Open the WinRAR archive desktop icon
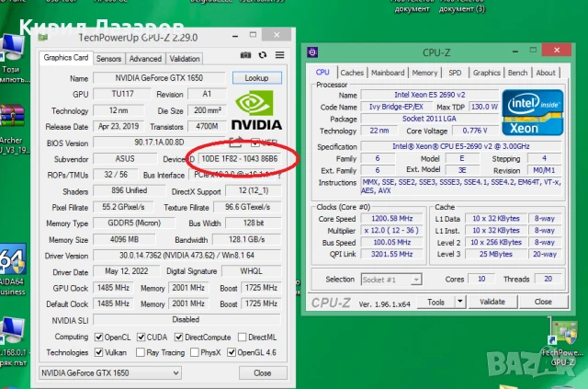 tap(12, 117)
